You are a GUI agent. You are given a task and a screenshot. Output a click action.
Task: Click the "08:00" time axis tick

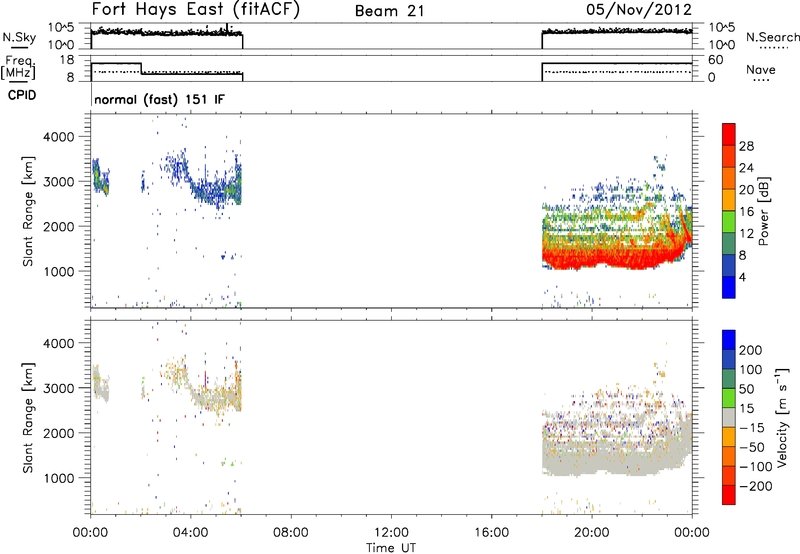291,533
